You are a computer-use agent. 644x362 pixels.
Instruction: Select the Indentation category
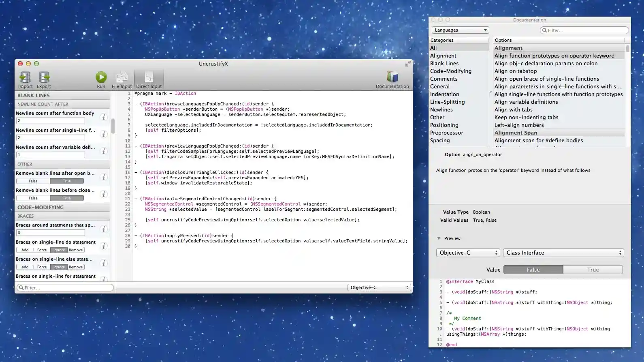click(459, 94)
